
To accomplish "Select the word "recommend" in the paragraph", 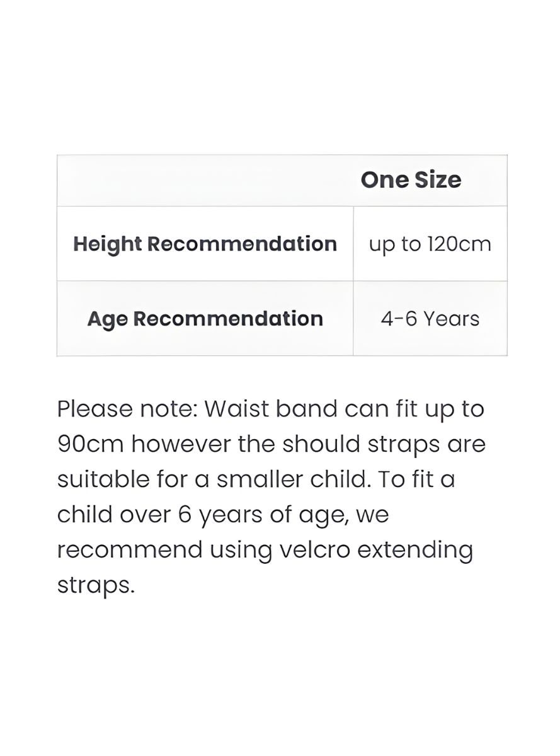I will [x=130, y=550].
